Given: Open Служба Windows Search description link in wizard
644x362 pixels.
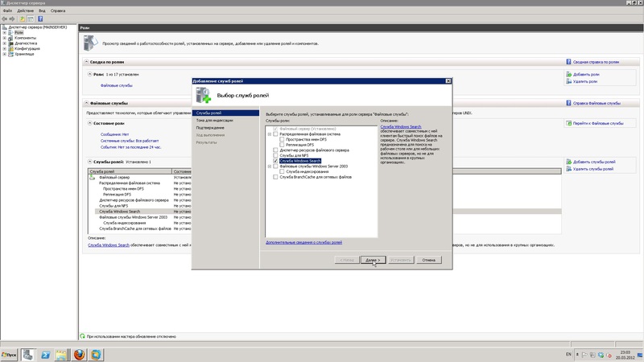Looking at the screenshot, I should (401, 127).
